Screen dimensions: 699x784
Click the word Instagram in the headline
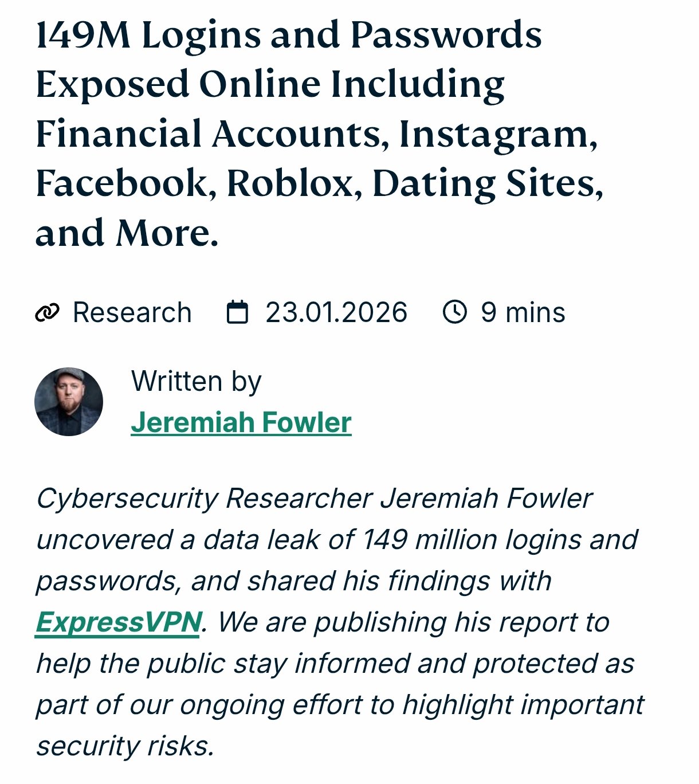[x=497, y=134]
